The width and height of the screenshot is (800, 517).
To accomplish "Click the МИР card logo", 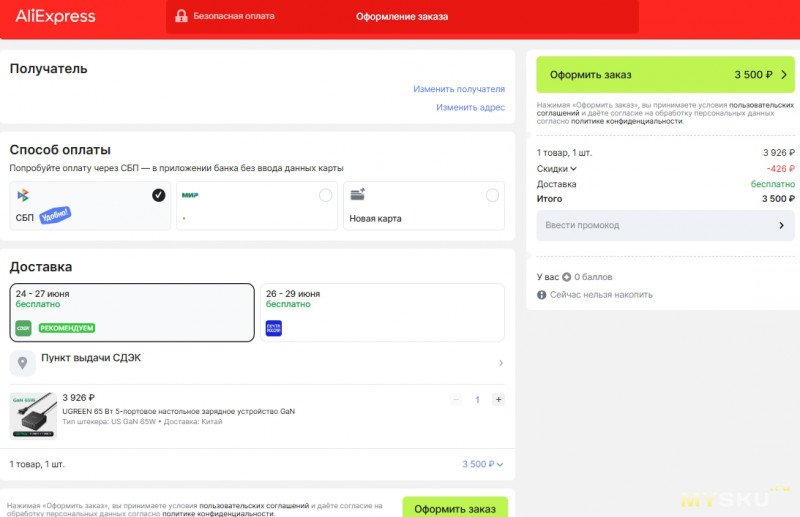I will tap(190, 195).
